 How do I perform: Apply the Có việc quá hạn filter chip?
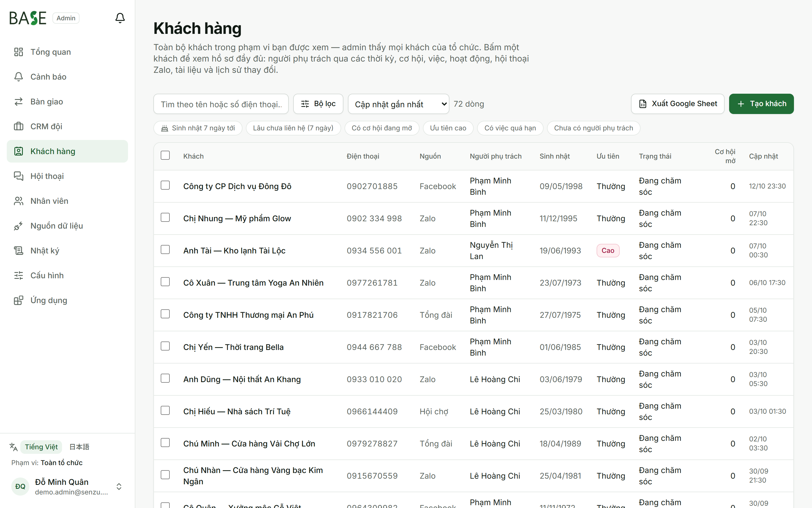(x=510, y=128)
